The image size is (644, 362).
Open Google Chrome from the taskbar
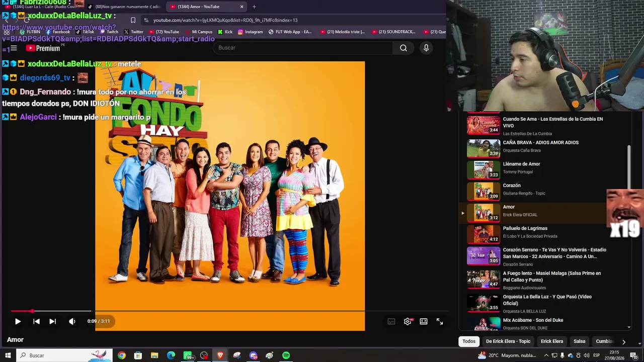(122, 355)
